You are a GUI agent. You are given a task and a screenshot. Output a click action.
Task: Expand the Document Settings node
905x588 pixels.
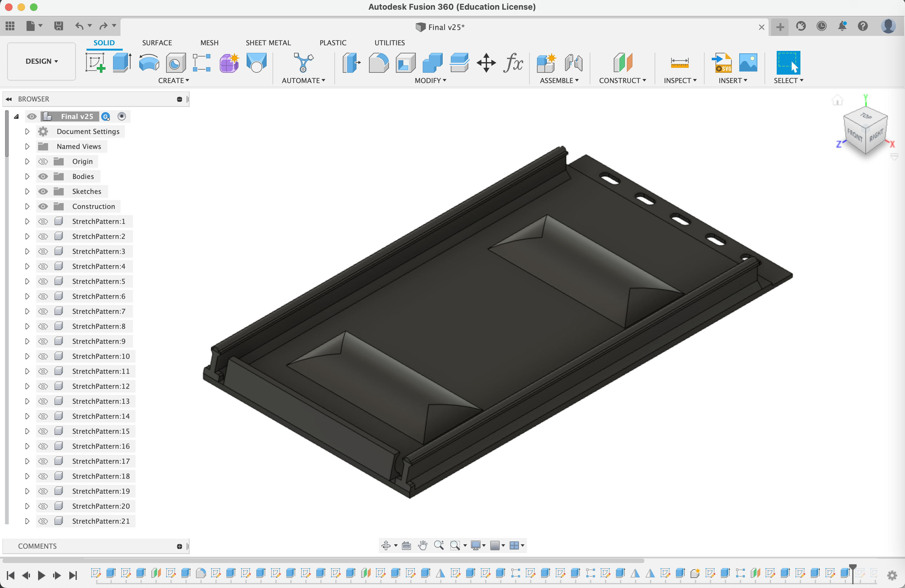pos(27,131)
